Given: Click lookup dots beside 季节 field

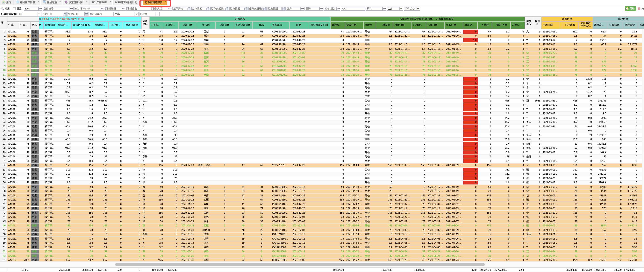Looking at the screenshot, I should [x=384, y=8].
